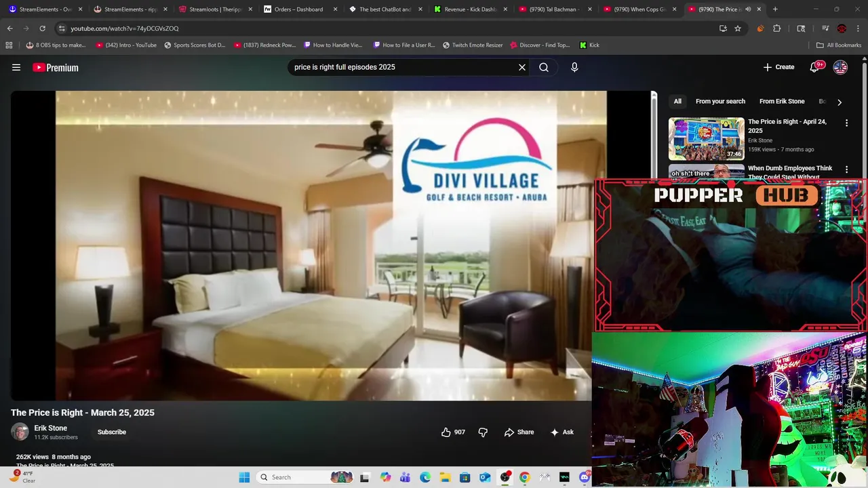Click the browser address bar URL

tap(125, 28)
